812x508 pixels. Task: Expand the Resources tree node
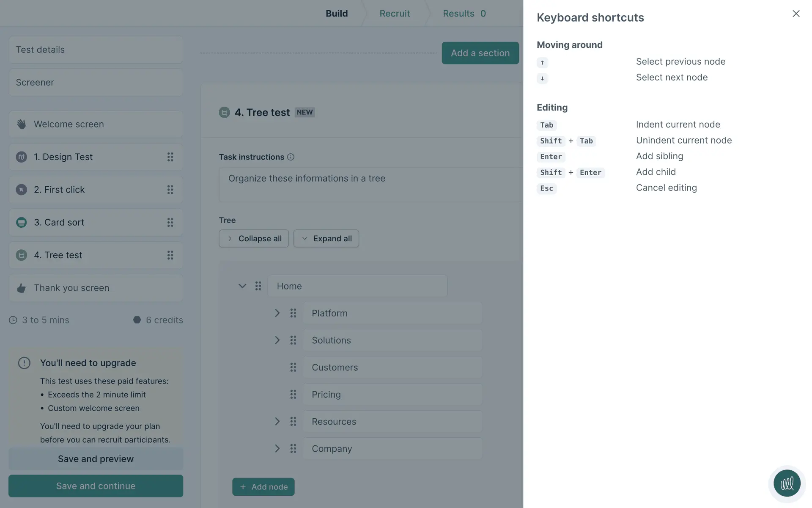(277, 422)
